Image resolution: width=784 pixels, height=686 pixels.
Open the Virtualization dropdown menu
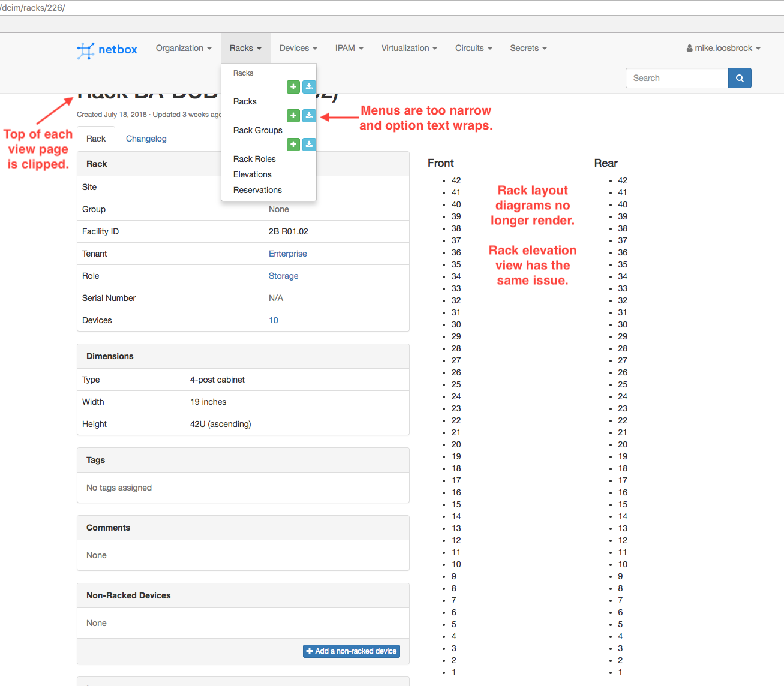pyautogui.click(x=409, y=48)
